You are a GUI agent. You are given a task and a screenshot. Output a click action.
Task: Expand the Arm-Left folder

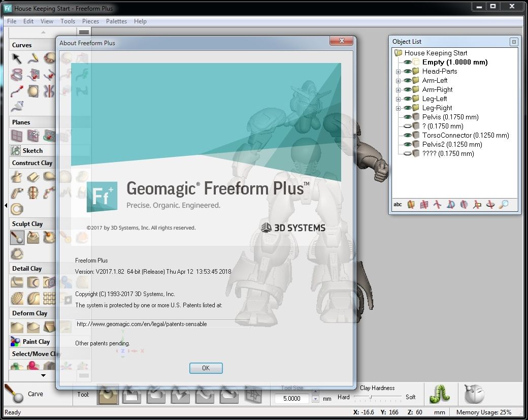tap(398, 81)
